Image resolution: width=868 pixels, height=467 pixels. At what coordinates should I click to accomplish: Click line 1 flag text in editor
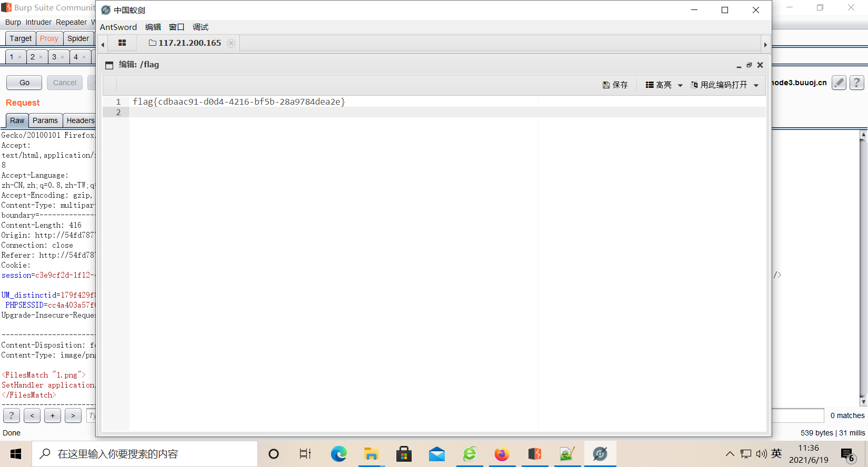(x=239, y=101)
